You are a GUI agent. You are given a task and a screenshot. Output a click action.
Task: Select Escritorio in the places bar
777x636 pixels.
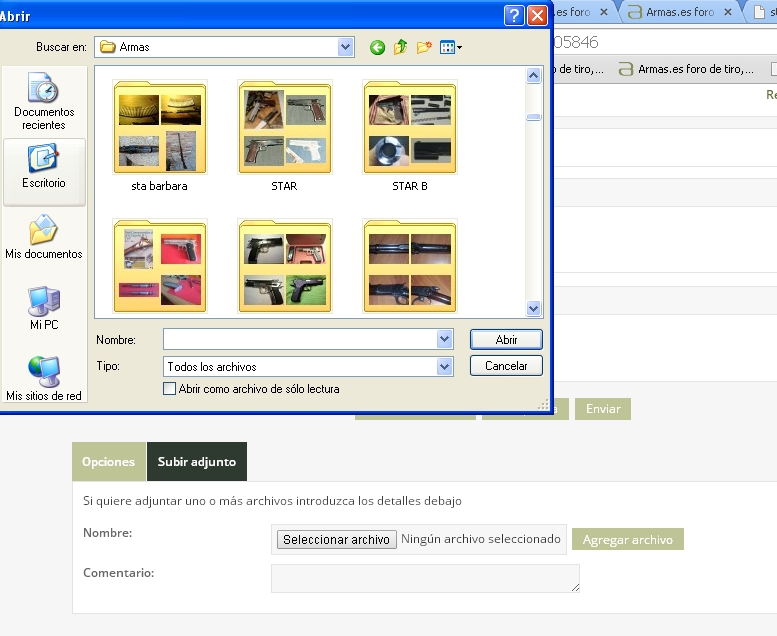(44, 166)
